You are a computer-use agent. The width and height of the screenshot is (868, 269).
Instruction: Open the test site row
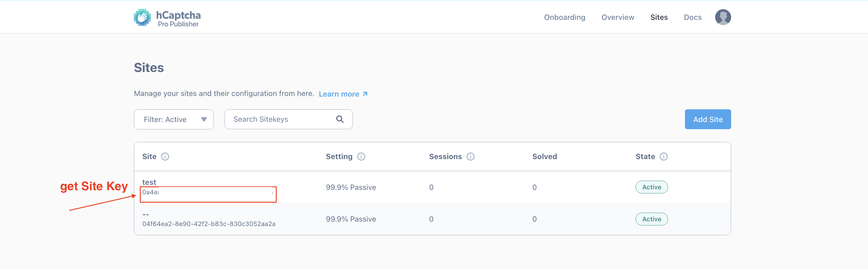[432, 187]
